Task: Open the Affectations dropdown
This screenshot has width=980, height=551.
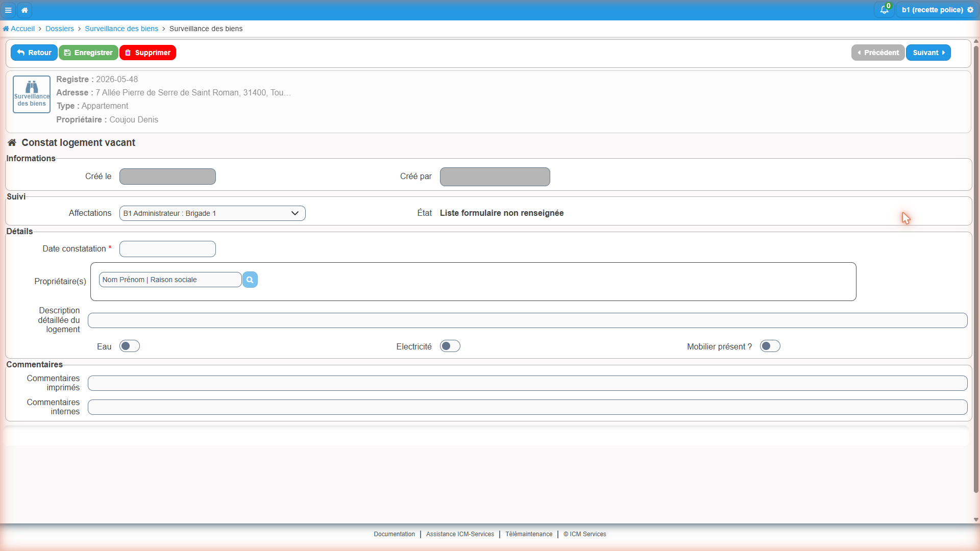Action: pos(212,213)
